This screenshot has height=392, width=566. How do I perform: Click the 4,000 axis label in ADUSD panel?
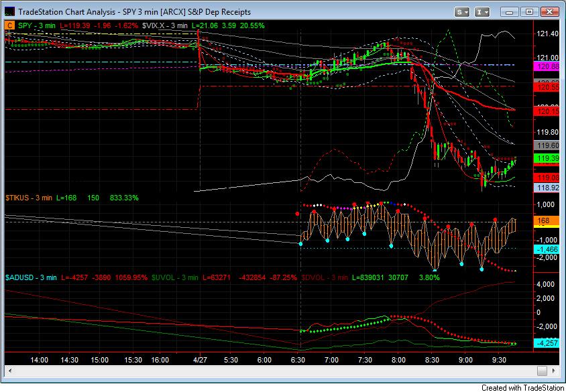pyautogui.click(x=546, y=284)
